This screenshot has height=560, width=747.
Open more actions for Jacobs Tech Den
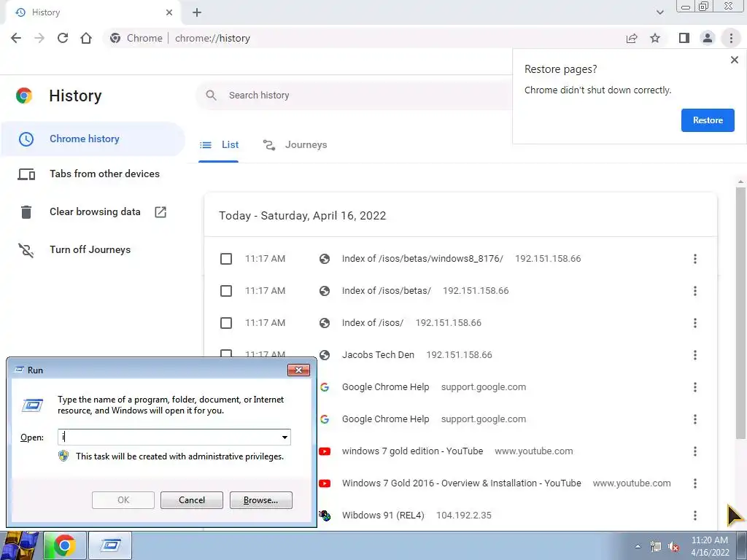pos(694,355)
